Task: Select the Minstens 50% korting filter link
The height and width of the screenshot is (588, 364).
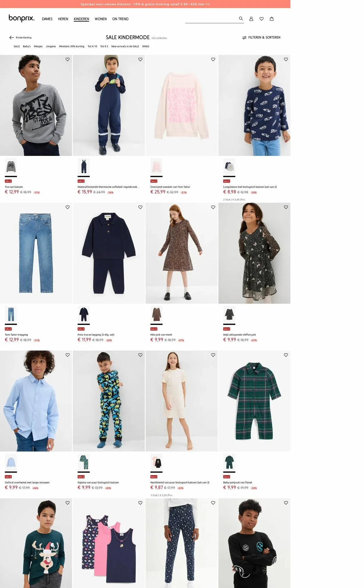Action: point(72,46)
